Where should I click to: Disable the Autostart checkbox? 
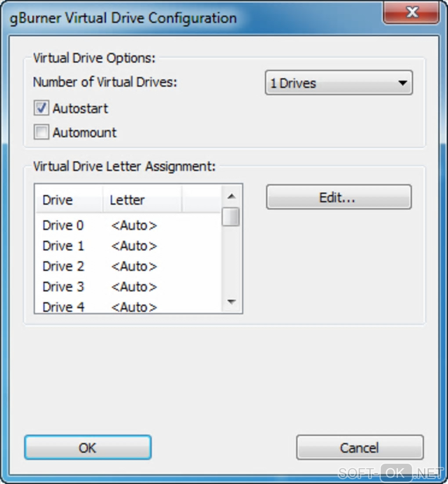click(x=41, y=108)
